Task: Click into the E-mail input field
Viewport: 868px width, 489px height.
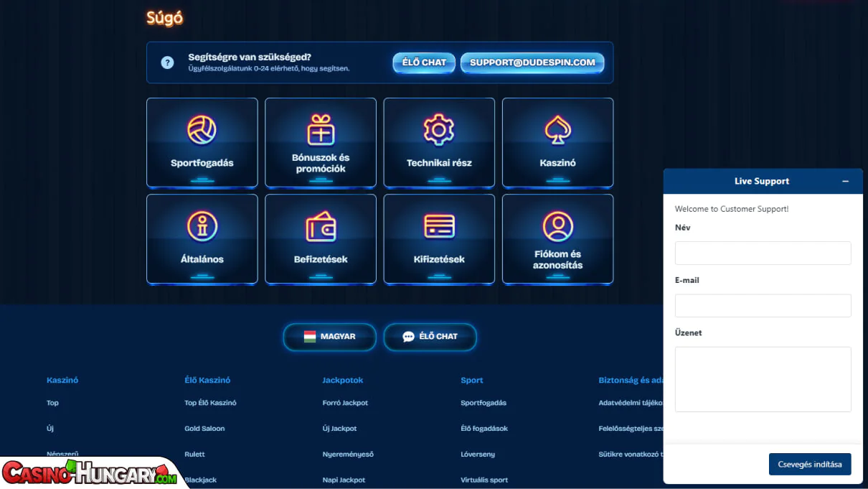Action: (x=763, y=306)
